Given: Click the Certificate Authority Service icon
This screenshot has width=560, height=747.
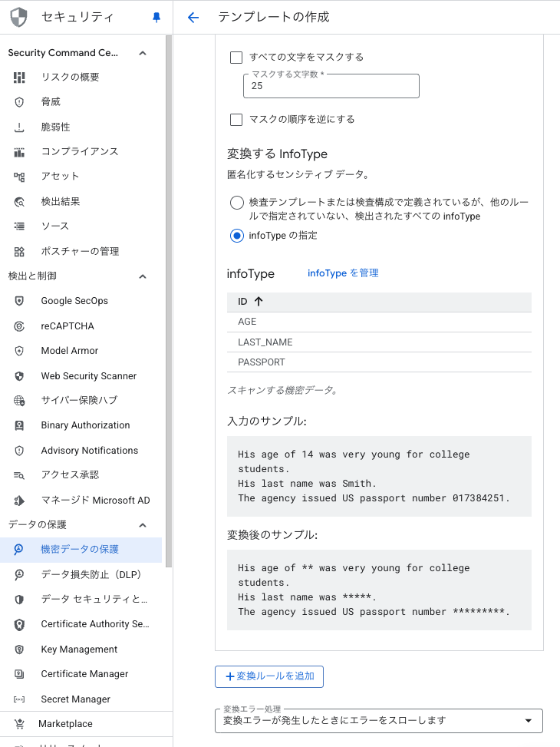Looking at the screenshot, I should 19,625.
